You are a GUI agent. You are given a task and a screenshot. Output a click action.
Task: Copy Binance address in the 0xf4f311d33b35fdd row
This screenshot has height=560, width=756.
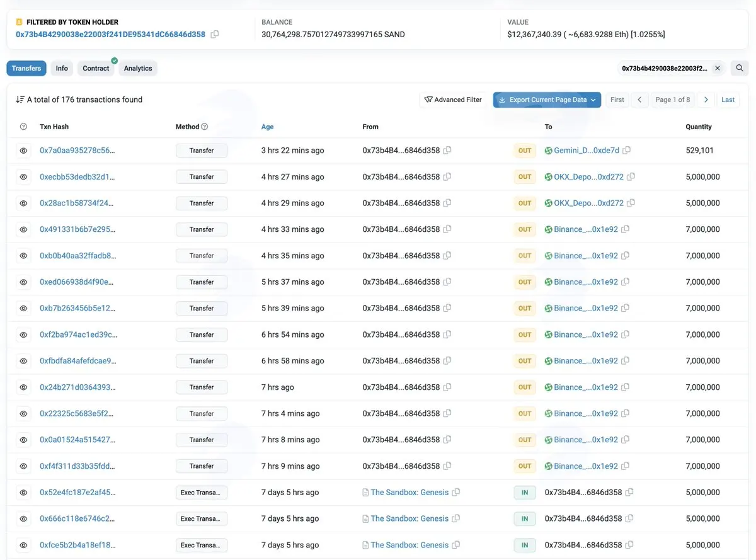point(626,466)
